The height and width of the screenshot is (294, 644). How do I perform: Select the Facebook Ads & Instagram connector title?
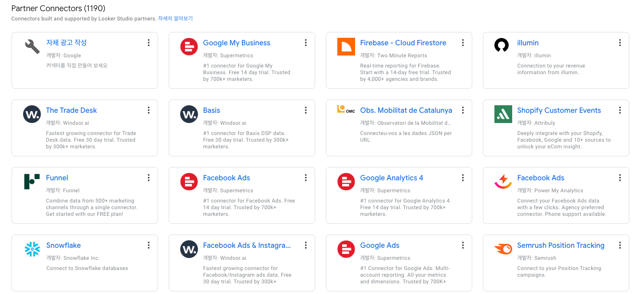[x=247, y=245]
